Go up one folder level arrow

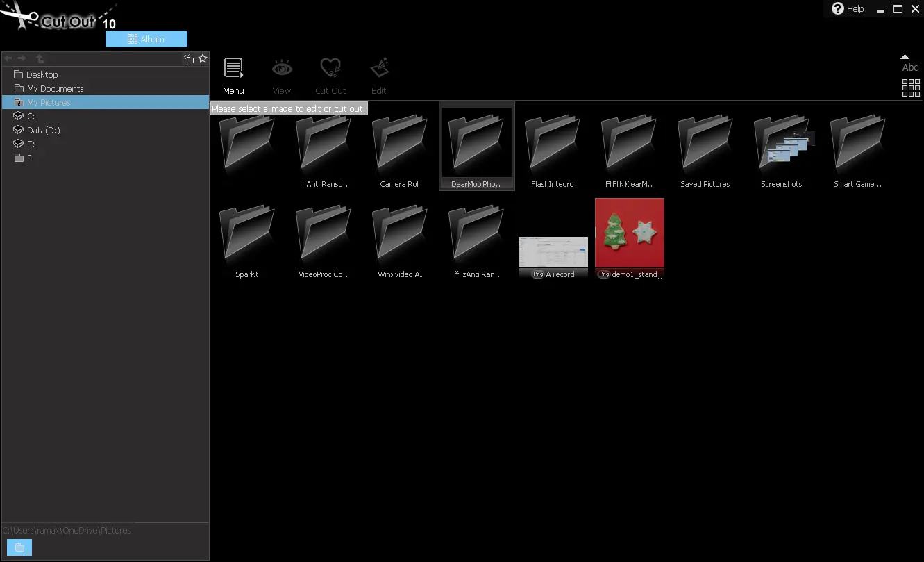[x=40, y=59]
